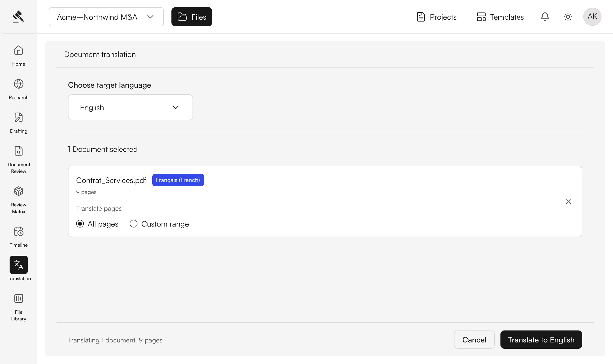This screenshot has height=364, width=613.
Task: Click the "9 pages" label under the file name
Action: (86, 192)
